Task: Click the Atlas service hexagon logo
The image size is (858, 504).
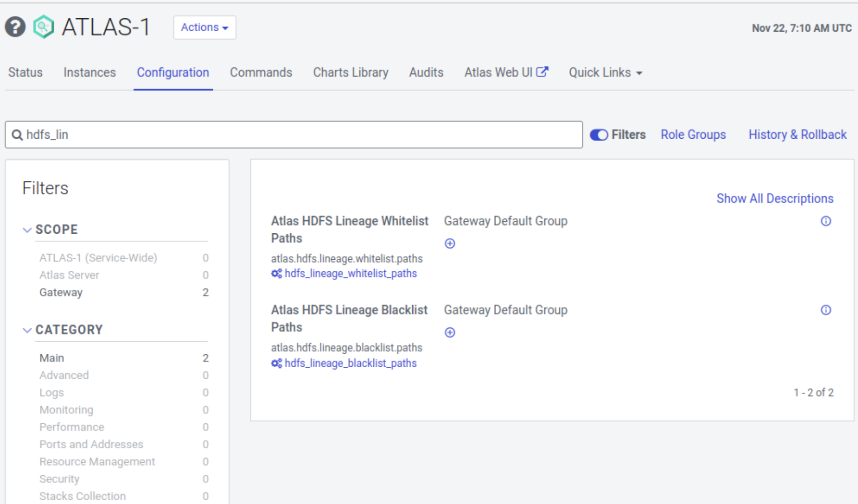Action: 44,27
